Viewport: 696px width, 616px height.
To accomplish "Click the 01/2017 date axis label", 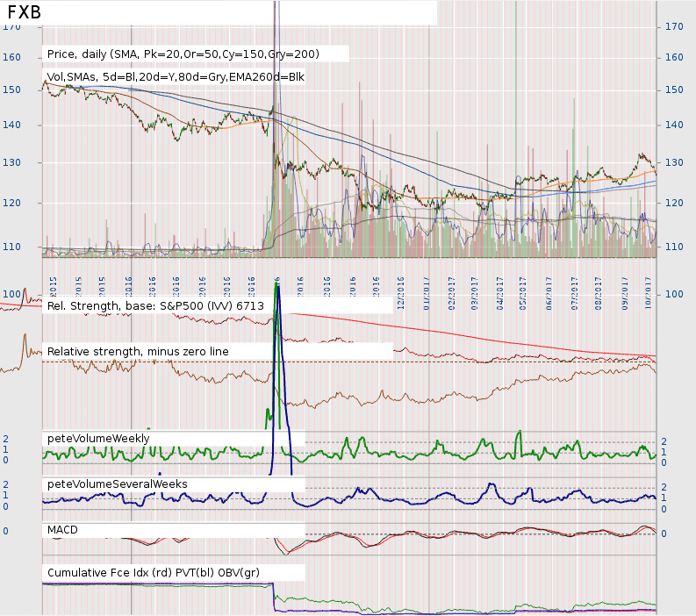I will [x=427, y=293].
